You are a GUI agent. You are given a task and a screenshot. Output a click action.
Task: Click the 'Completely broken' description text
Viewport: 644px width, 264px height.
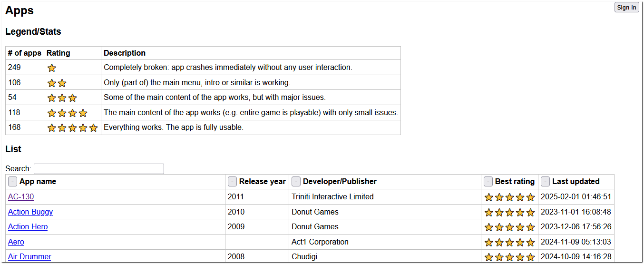pyautogui.click(x=228, y=67)
